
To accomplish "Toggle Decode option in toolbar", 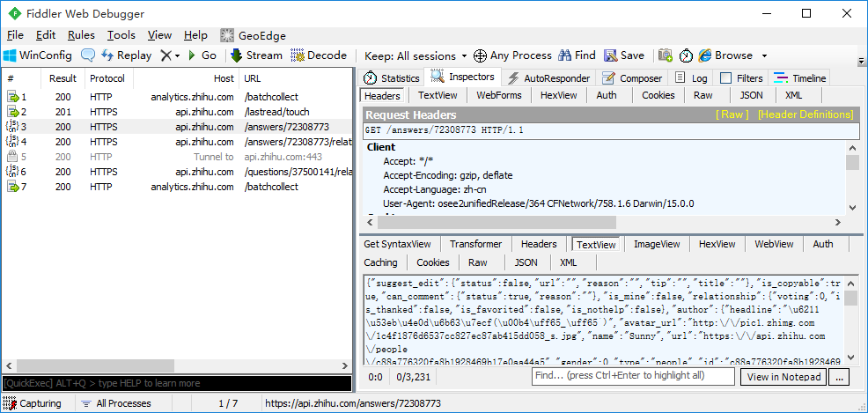I will pyautogui.click(x=319, y=55).
